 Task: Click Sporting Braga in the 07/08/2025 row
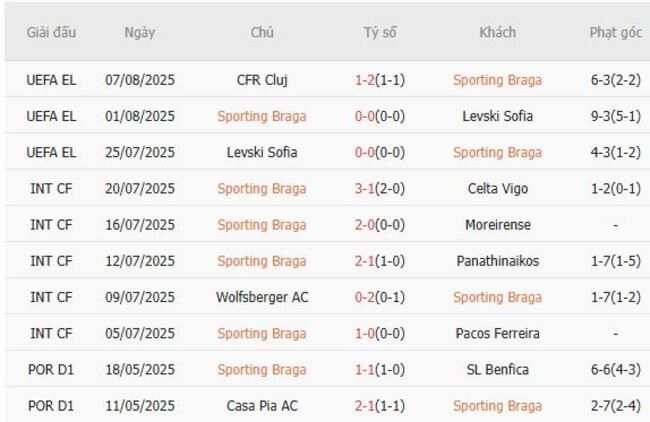pos(497,79)
